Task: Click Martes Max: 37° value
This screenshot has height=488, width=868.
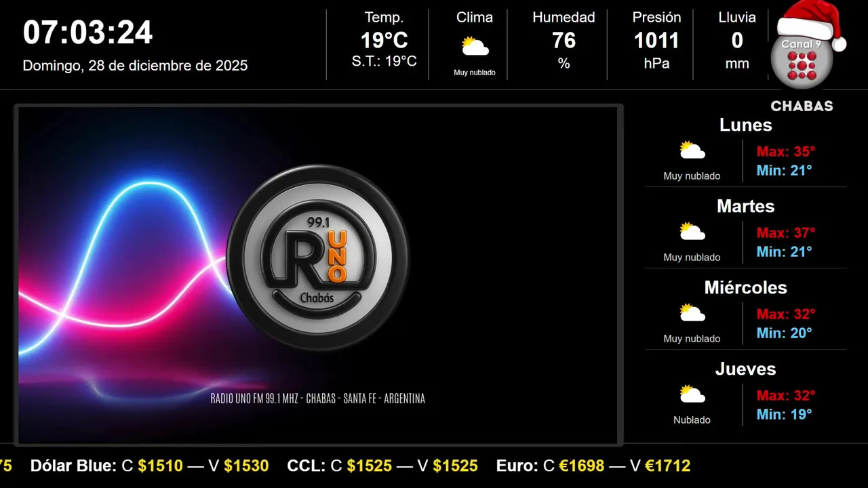Action: pyautogui.click(x=786, y=232)
